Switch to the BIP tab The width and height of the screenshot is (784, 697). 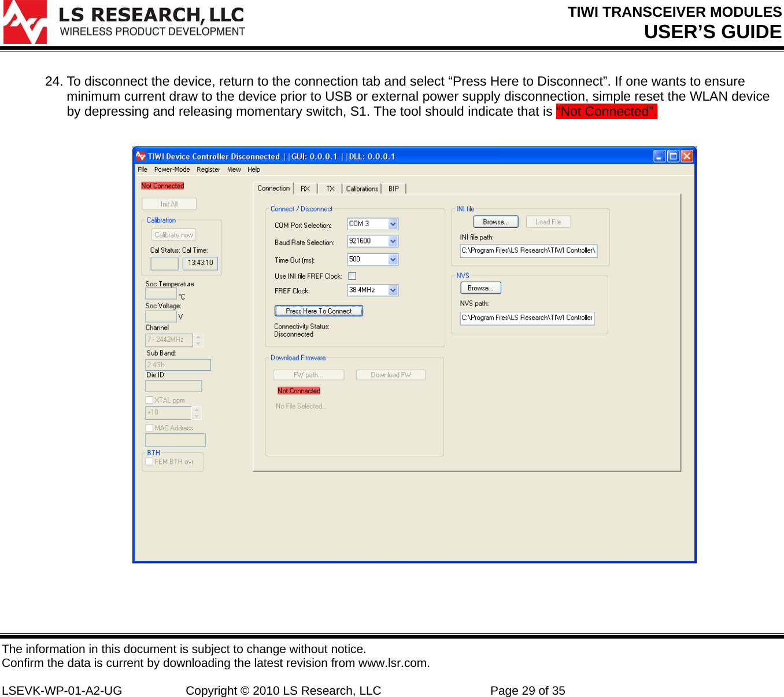point(394,189)
